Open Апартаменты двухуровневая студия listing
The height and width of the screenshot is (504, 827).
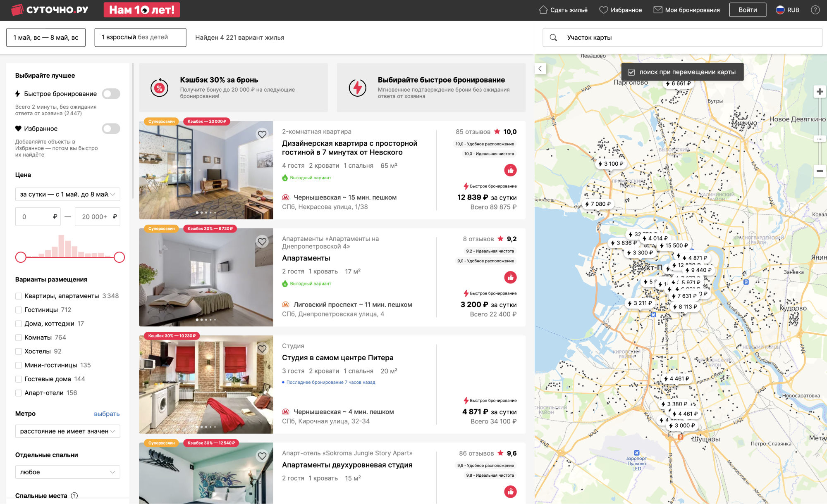point(347,465)
